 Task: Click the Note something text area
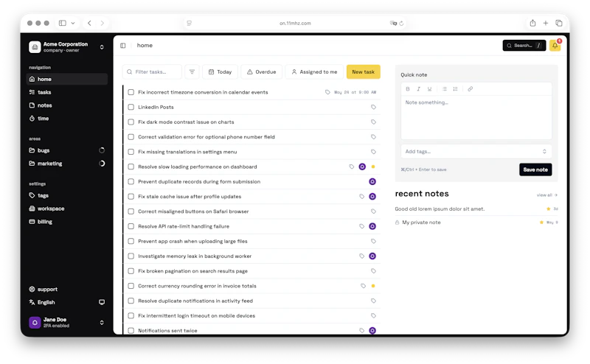click(476, 117)
